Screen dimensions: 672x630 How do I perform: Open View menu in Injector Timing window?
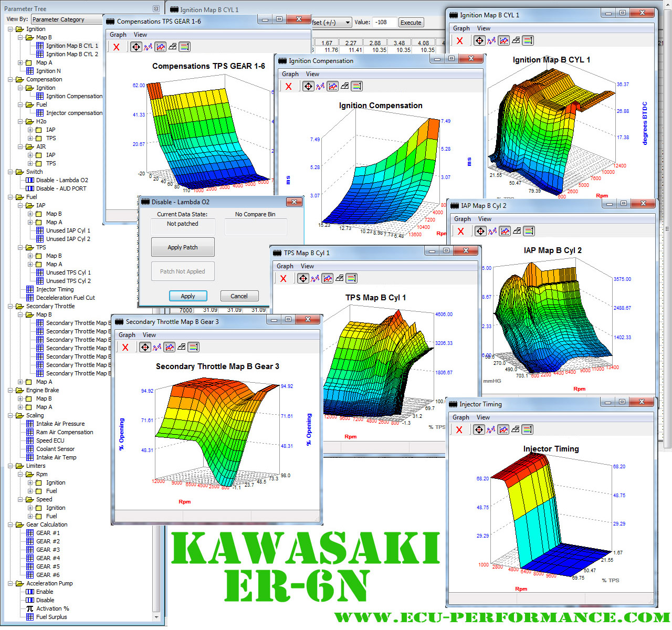(484, 417)
